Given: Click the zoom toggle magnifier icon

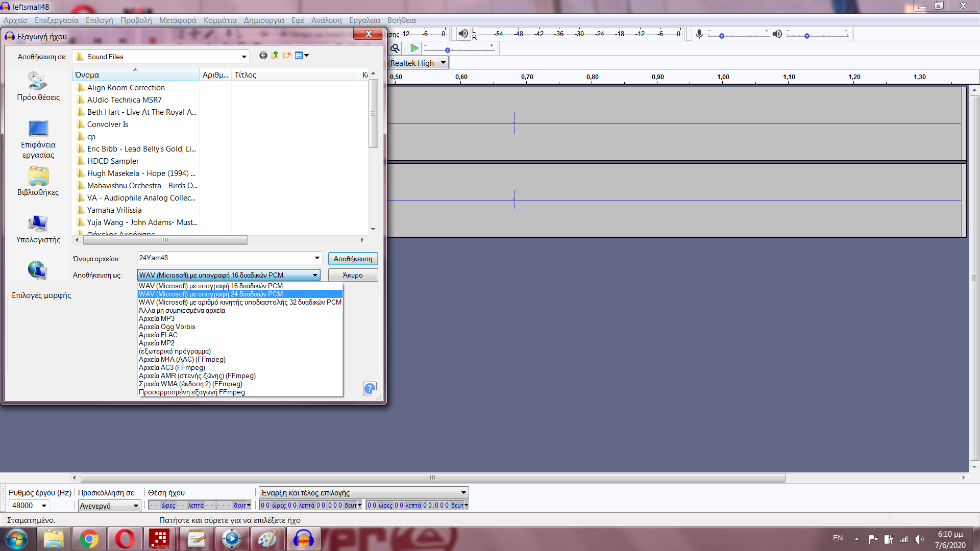Looking at the screenshot, I should point(395,48).
